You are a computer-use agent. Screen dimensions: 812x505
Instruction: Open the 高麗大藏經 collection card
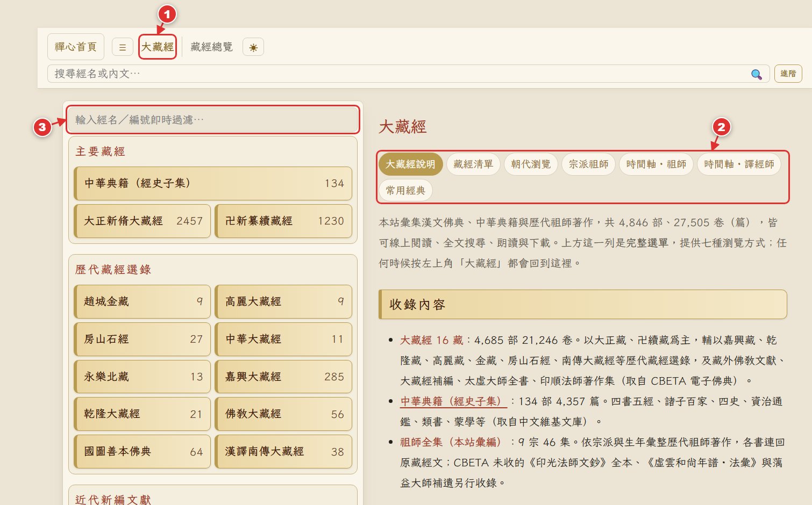point(283,301)
